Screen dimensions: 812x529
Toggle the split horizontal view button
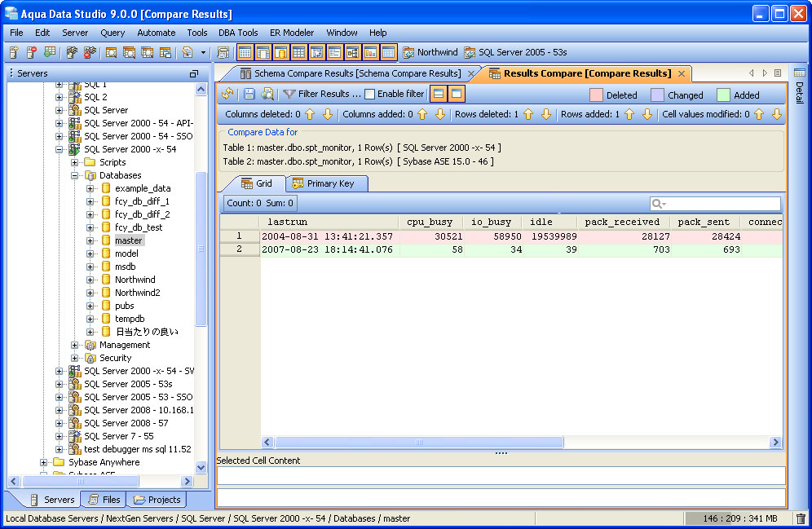point(439,95)
